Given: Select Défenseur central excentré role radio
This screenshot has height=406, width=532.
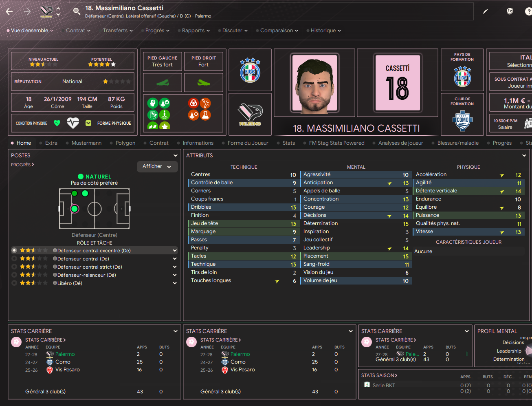Looking at the screenshot, I should (x=15, y=250).
